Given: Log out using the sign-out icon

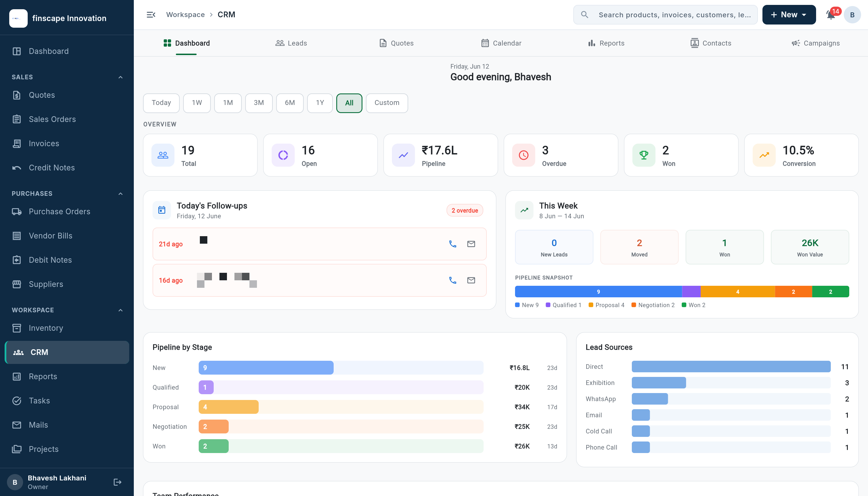Looking at the screenshot, I should pyautogui.click(x=118, y=482).
